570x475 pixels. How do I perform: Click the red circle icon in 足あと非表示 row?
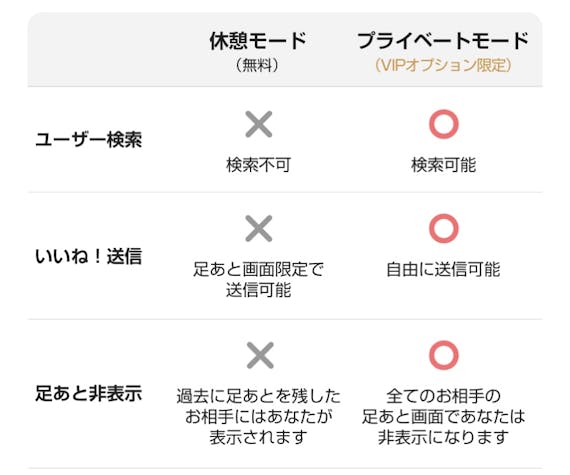pos(443,355)
